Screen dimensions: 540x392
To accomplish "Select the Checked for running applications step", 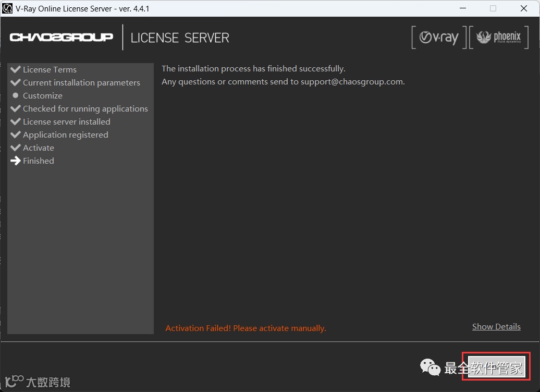I will pyautogui.click(x=79, y=109).
